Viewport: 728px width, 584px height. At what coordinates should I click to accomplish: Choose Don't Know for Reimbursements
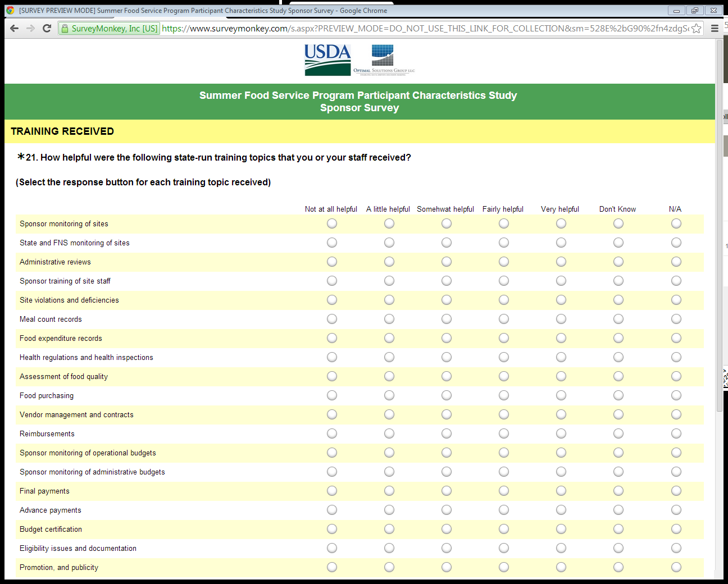[x=618, y=434]
